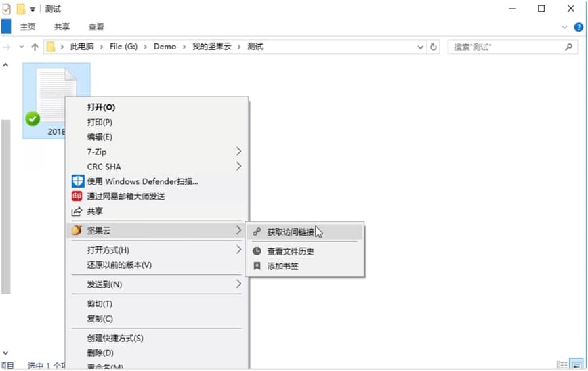Viewport: 588px width, 371px height.
Task: Open quick access toolbar dropdown arrow
Action: tap(33, 9)
